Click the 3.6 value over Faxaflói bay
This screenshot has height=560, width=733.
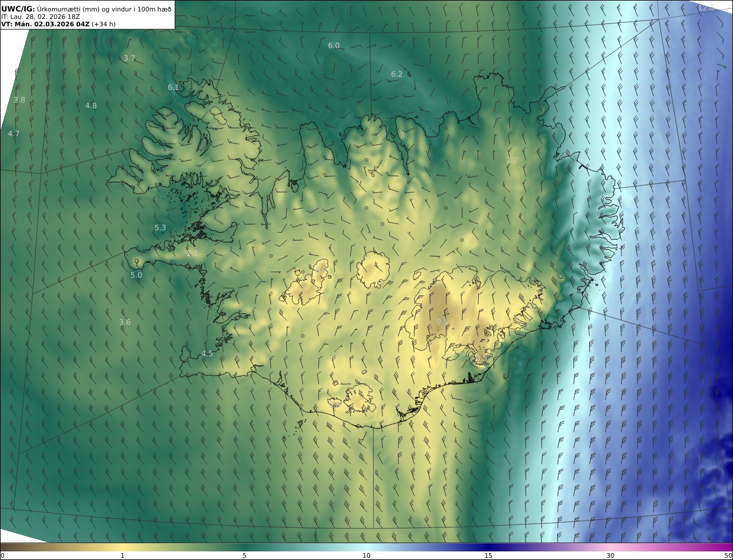click(x=125, y=322)
